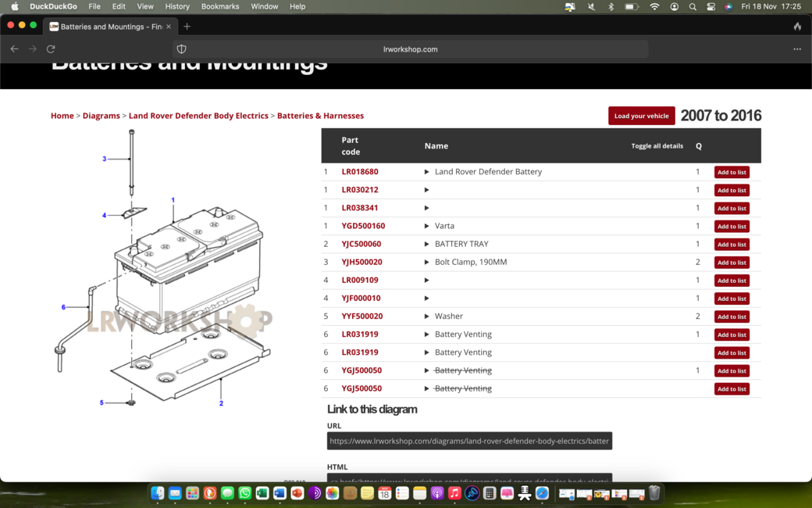Open Podcasts from the dock
812x508 pixels.
pyautogui.click(x=437, y=493)
